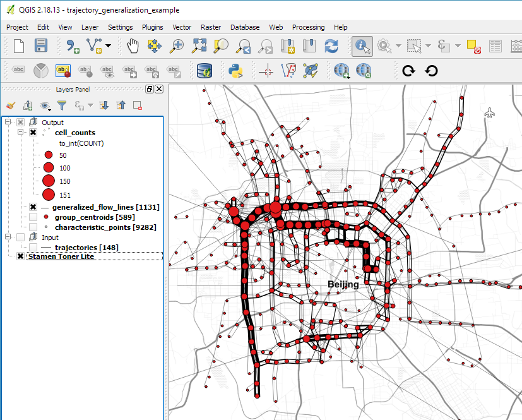The height and width of the screenshot is (420, 522).
Task: Turn on the trajectories layer visibility
Action: pyautogui.click(x=33, y=247)
